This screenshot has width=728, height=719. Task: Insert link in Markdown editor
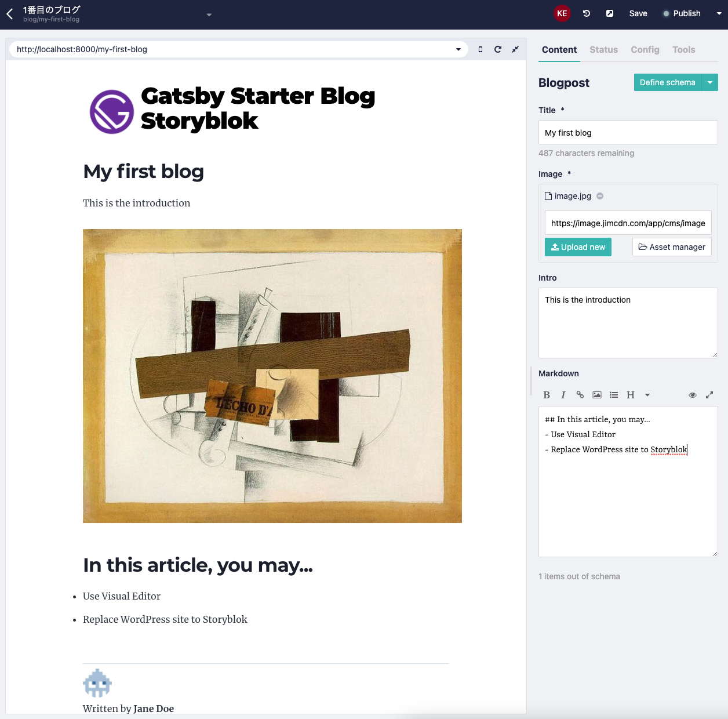[580, 395]
